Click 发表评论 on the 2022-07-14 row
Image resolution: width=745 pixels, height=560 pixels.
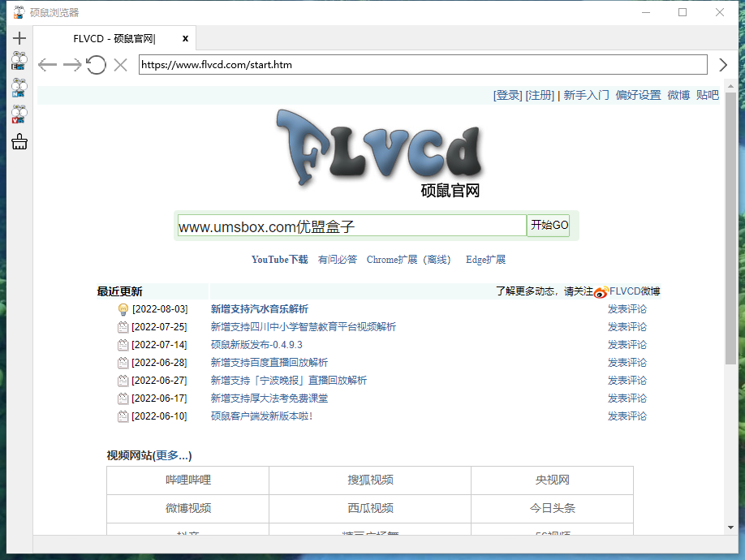pyautogui.click(x=627, y=345)
